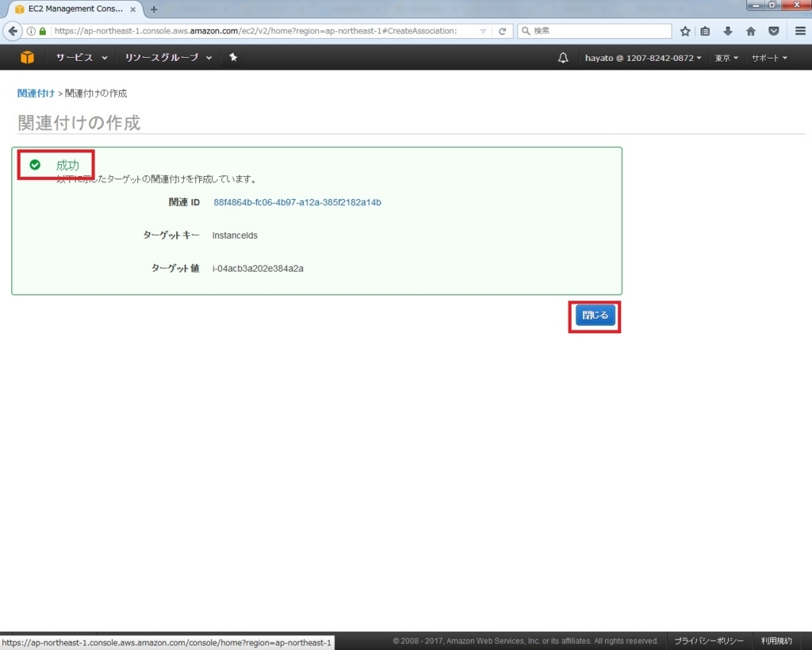Click the browser back arrow button

click(x=13, y=31)
